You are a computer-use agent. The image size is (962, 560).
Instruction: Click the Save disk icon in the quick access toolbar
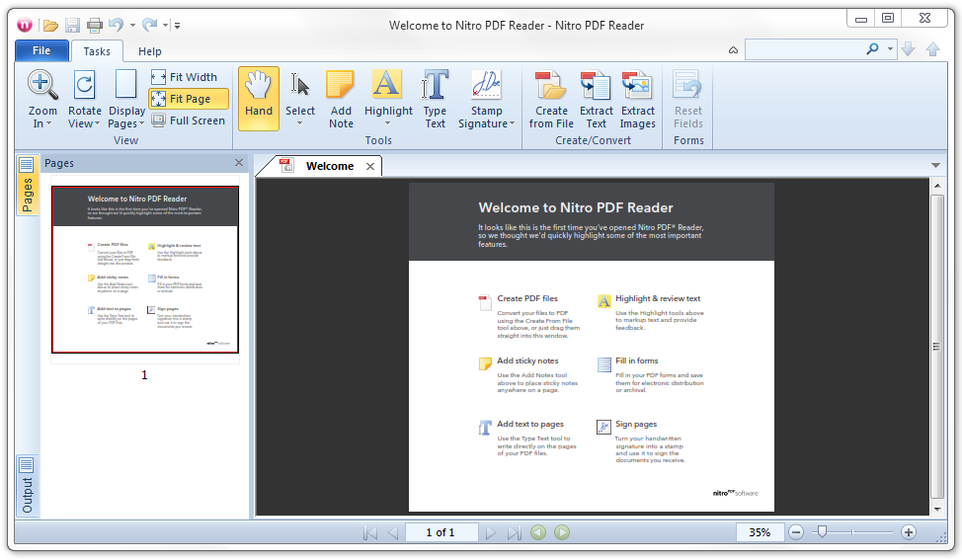(72, 26)
